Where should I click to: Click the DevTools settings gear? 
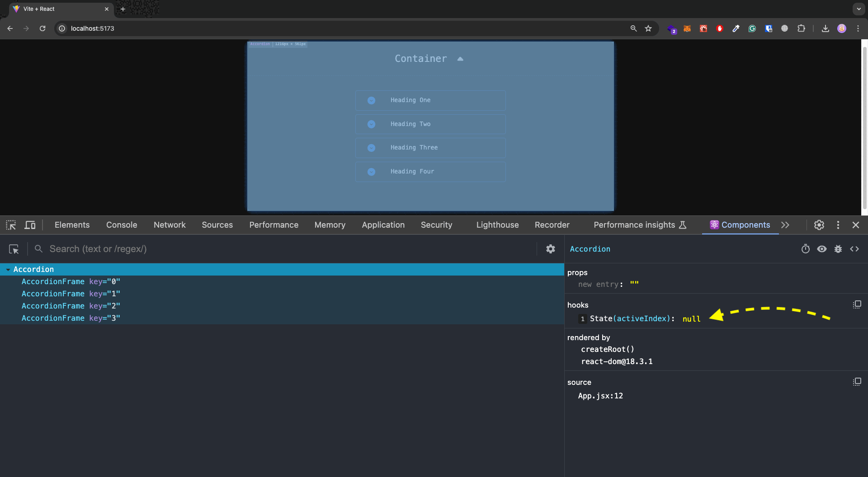[x=820, y=224]
